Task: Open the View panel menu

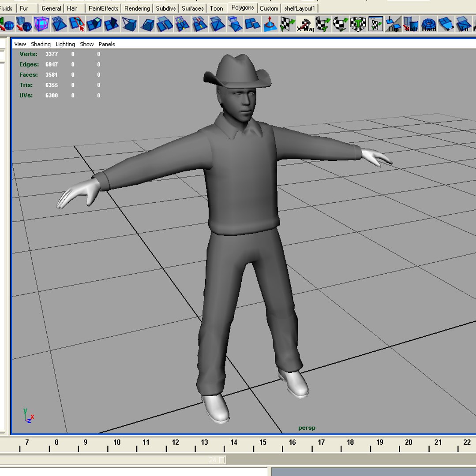Action: [x=20, y=44]
